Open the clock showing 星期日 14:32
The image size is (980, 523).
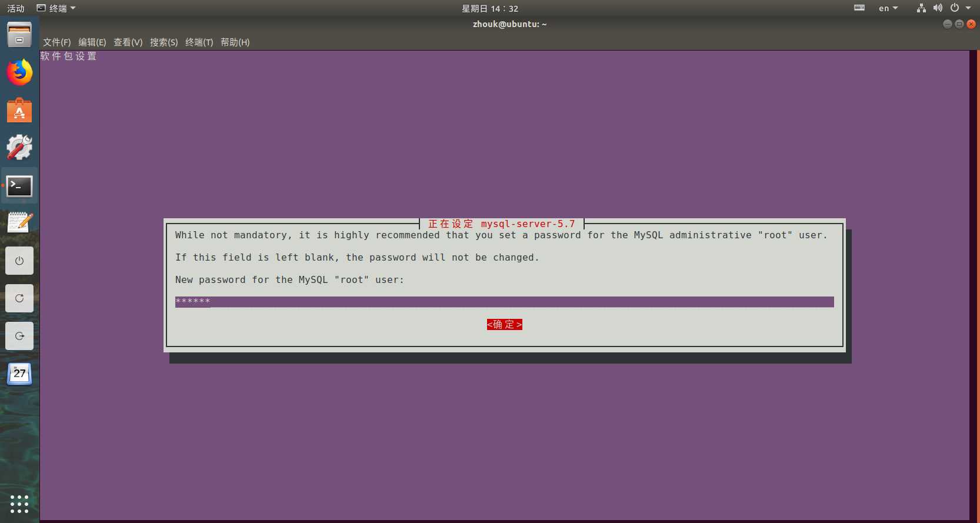point(490,8)
